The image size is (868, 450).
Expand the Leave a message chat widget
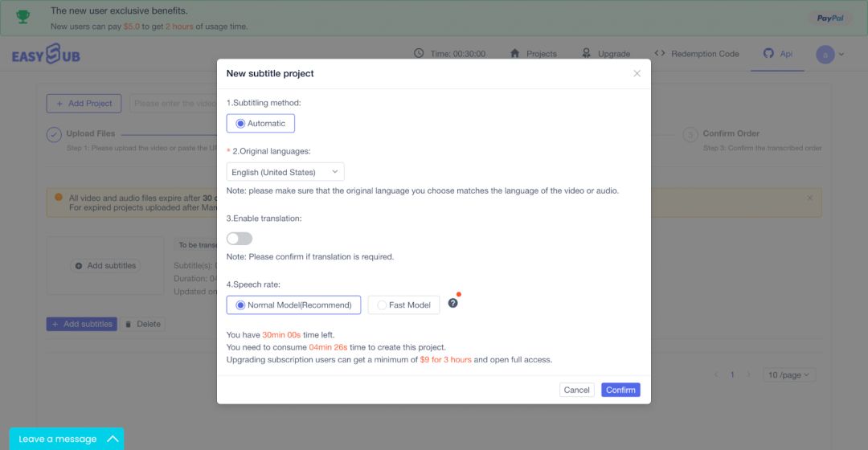[x=67, y=439]
